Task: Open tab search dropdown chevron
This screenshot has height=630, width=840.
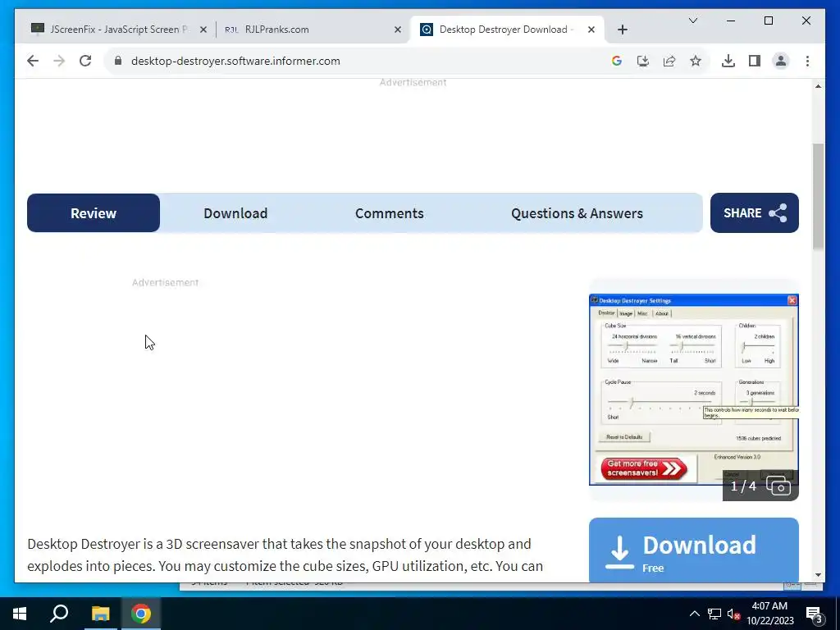Action: [692, 21]
